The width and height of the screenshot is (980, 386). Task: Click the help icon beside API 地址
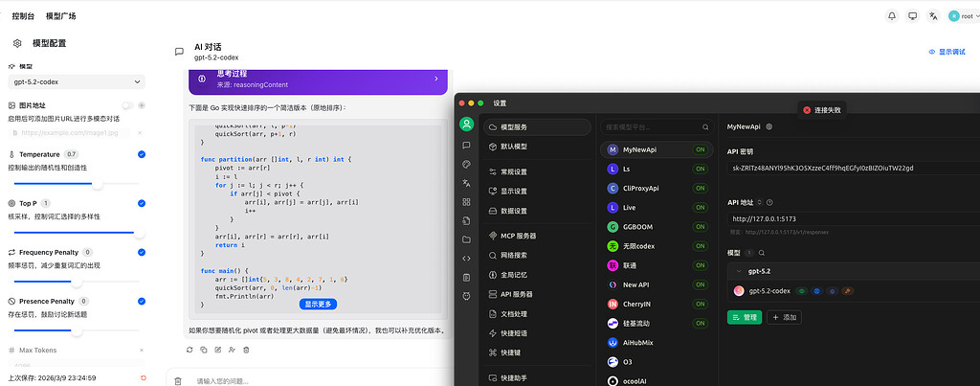769,202
